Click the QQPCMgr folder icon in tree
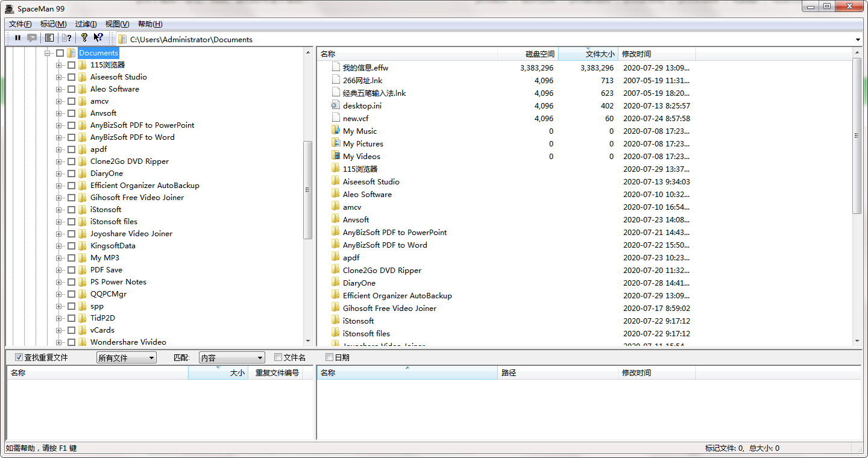Image resolution: width=868 pixels, height=458 pixels. coord(83,294)
